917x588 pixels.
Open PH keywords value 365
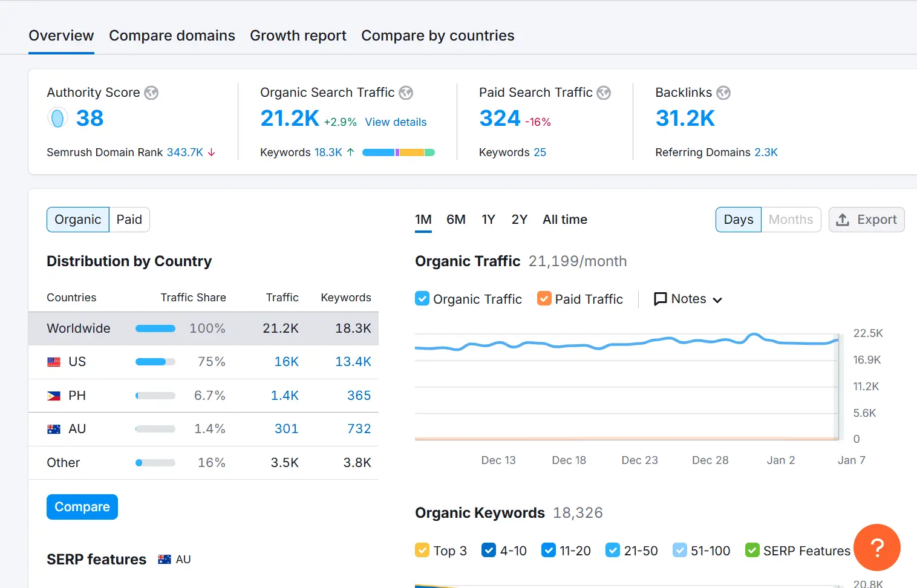click(359, 396)
